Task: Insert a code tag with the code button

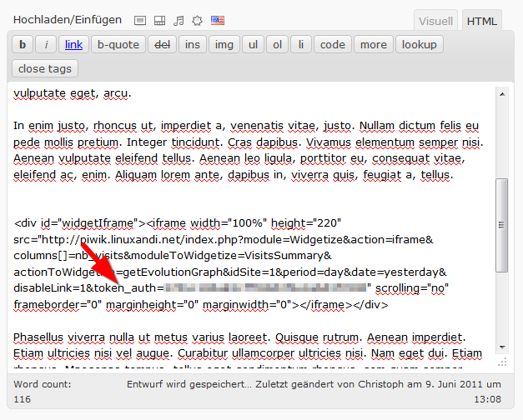Action: point(332,44)
